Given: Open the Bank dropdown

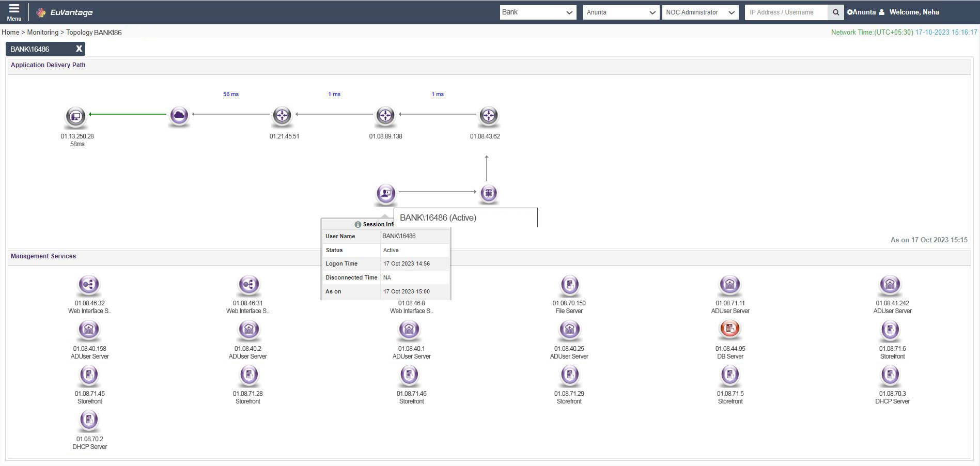Looking at the screenshot, I should (x=538, y=12).
